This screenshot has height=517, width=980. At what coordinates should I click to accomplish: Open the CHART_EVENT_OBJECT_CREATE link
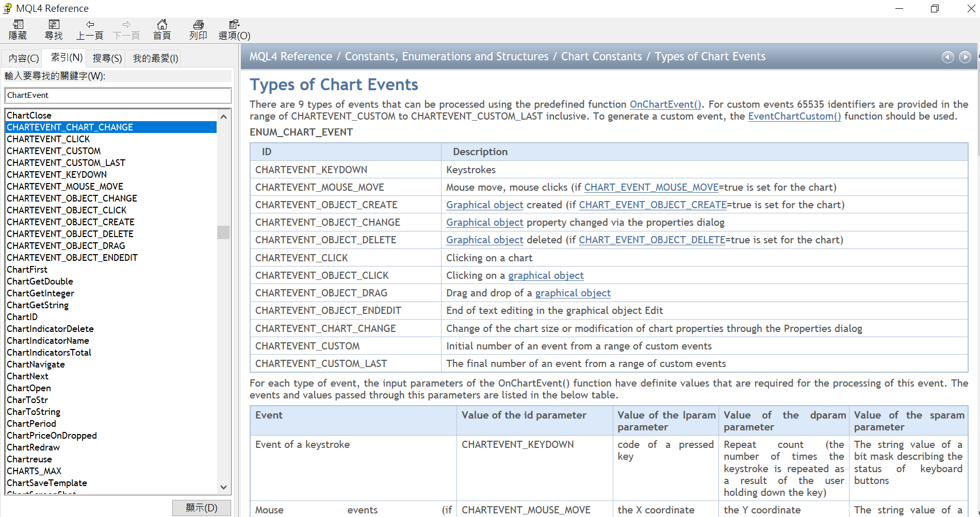click(652, 205)
